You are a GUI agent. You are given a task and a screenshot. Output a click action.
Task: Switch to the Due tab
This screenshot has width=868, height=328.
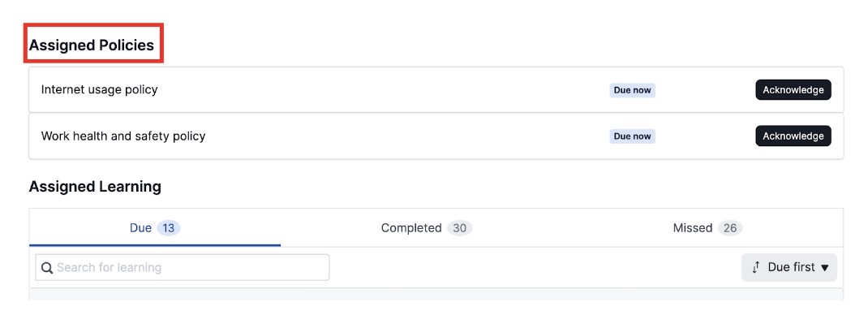[155, 227]
